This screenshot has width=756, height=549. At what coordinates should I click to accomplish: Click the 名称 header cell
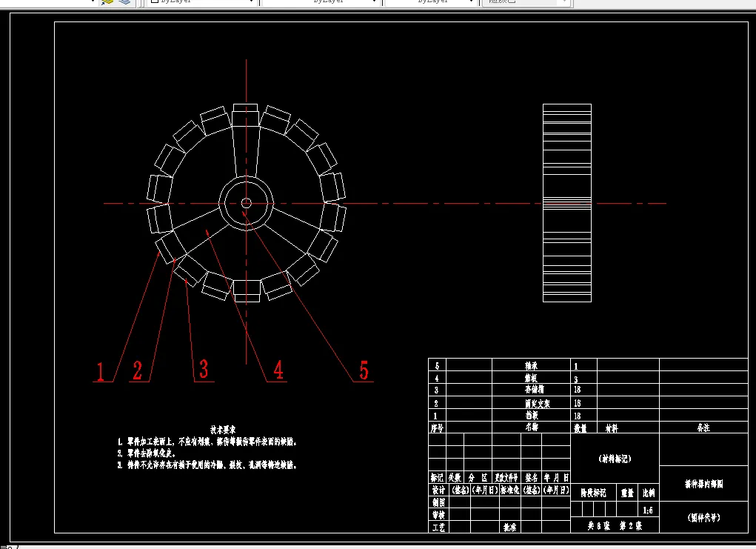click(532, 427)
